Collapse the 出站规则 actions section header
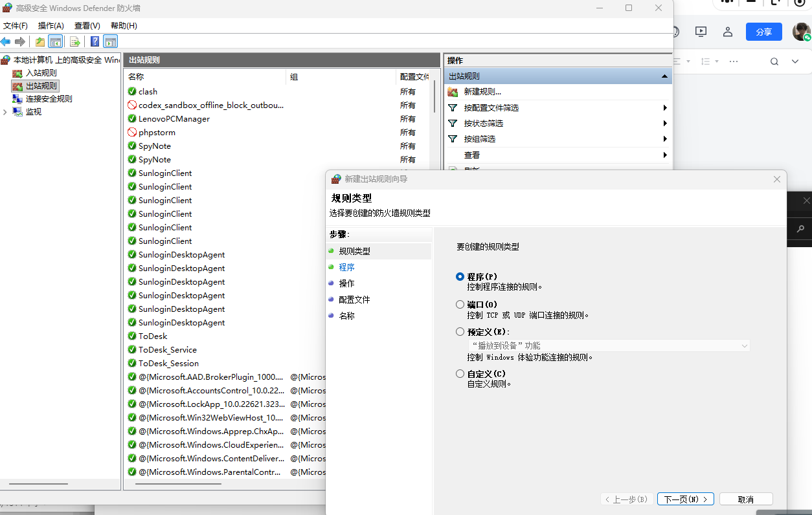 (x=664, y=76)
